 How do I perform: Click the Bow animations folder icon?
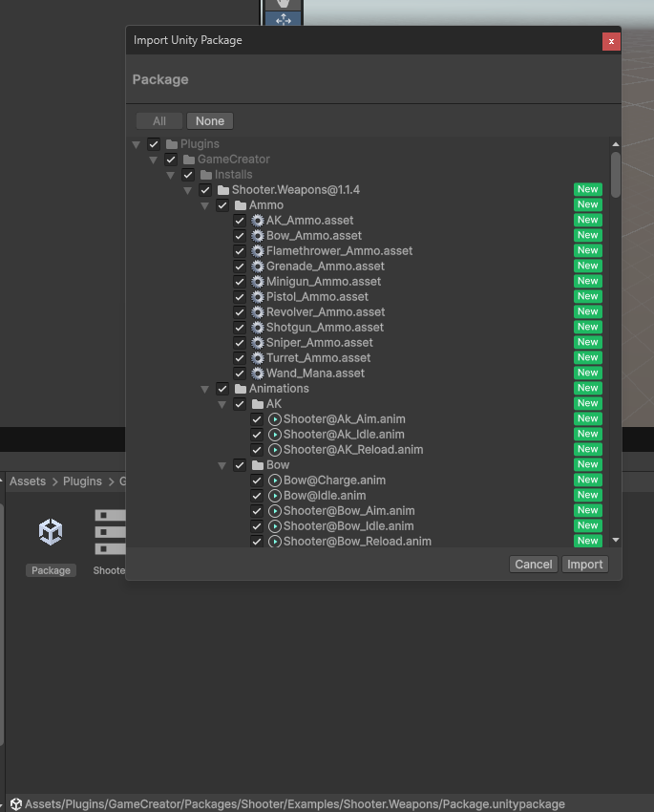[x=257, y=465]
